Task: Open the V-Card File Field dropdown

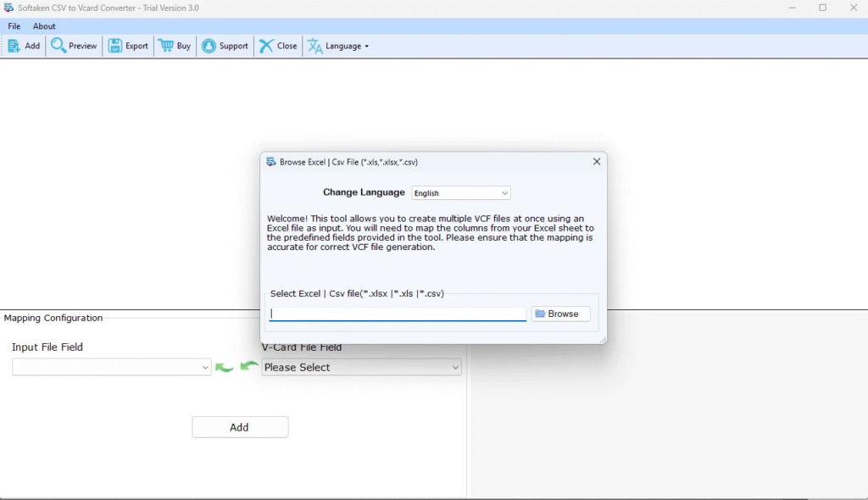Action: coord(361,367)
